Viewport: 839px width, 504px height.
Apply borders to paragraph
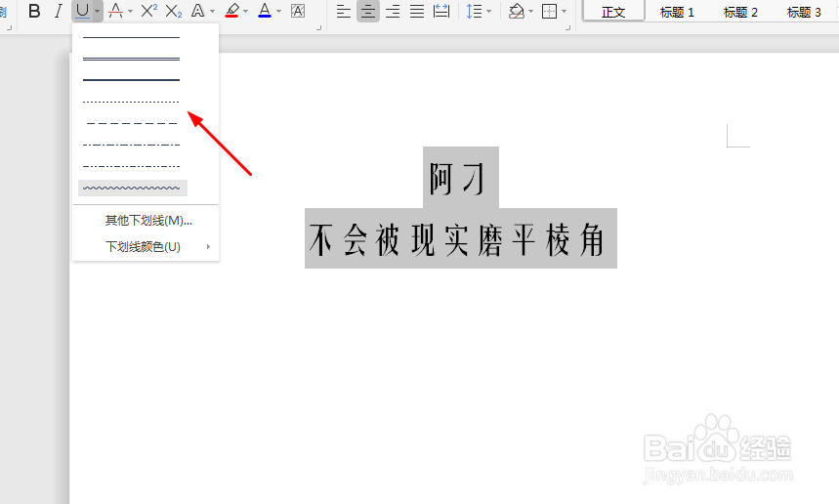[x=550, y=11]
